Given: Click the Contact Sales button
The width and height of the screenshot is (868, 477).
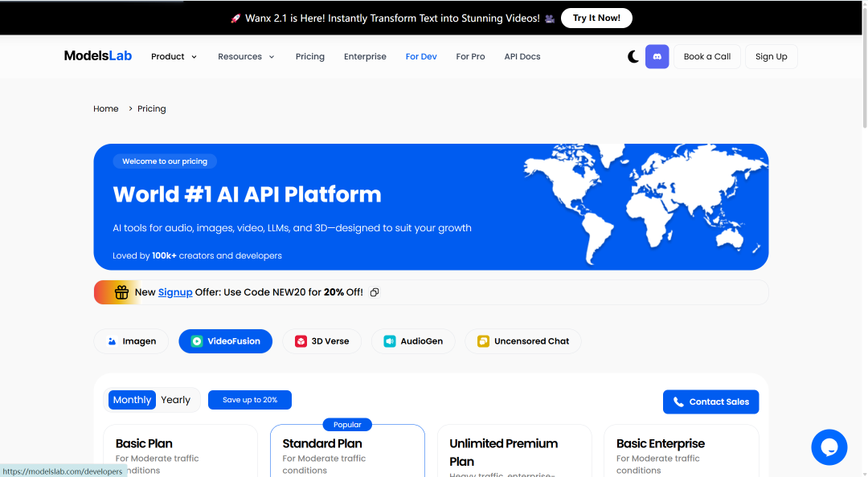Looking at the screenshot, I should click(x=710, y=402).
